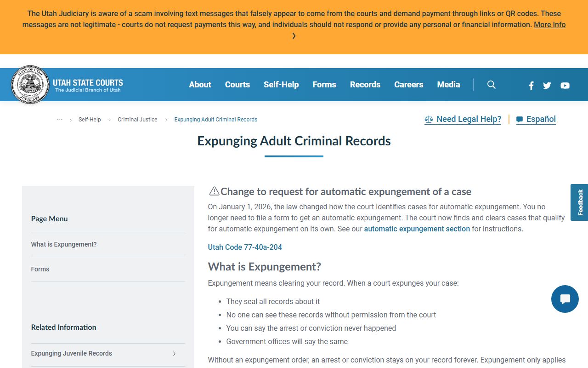The image size is (588, 368).
Task: Go to Self-Help breadcrumb link
Action: pos(90,120)
